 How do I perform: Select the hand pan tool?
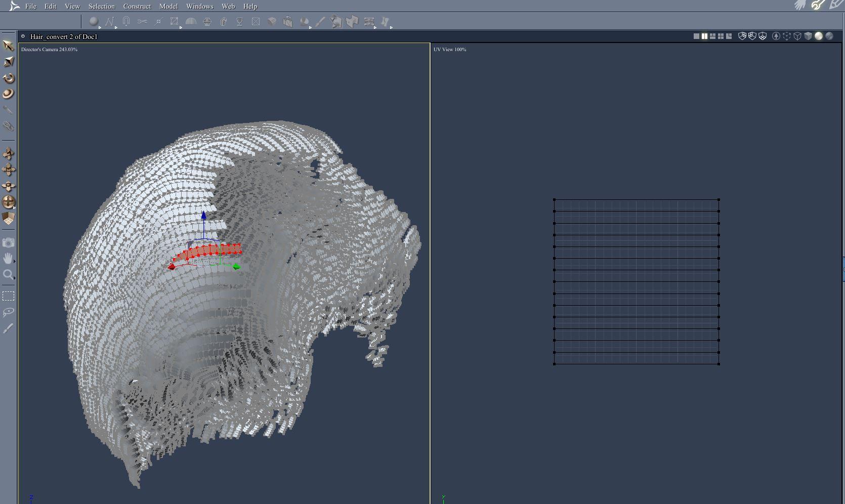click(8, 259)
